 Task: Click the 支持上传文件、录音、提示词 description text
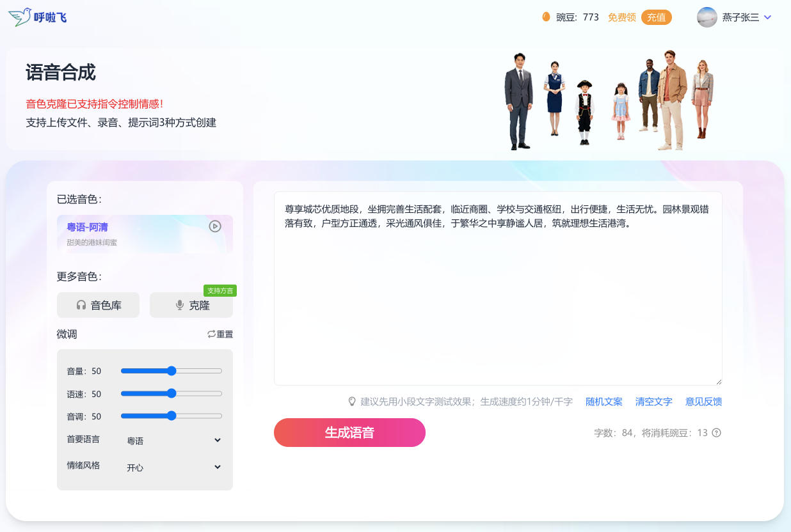[121, 122]
